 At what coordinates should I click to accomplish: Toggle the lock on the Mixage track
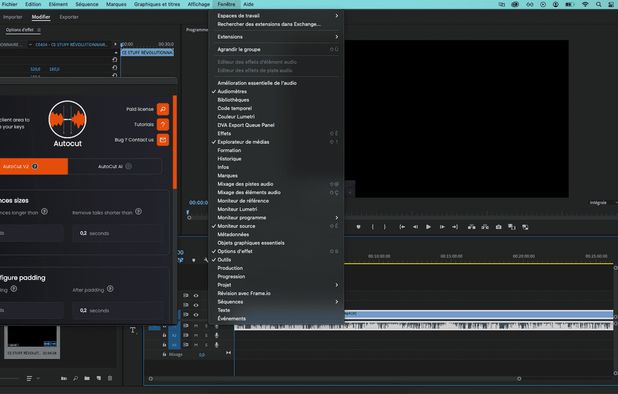point(164,354)
